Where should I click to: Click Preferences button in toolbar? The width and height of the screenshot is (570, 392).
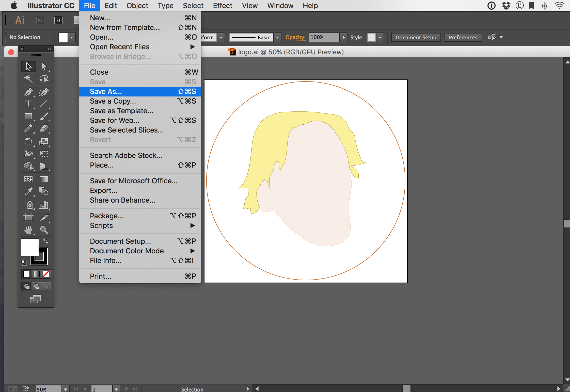coord(463,37)
